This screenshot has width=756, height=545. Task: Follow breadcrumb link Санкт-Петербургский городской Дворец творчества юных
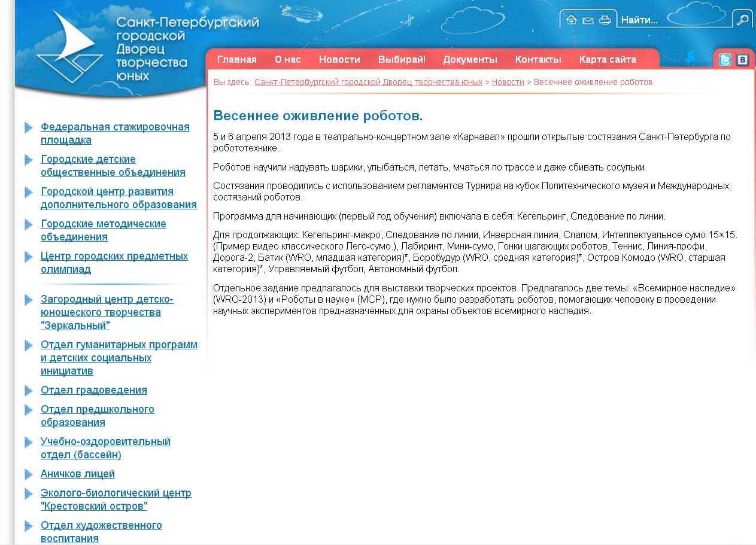point(368,82)
